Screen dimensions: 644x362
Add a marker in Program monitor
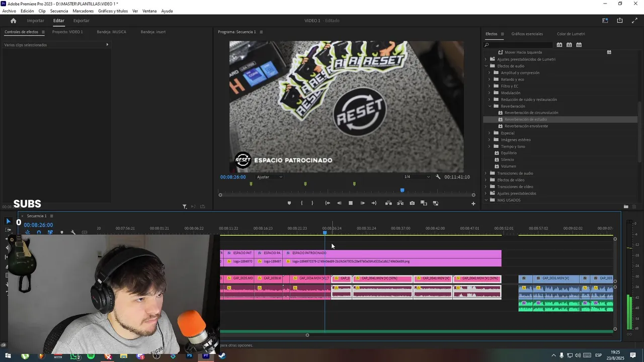pos(289,203)
